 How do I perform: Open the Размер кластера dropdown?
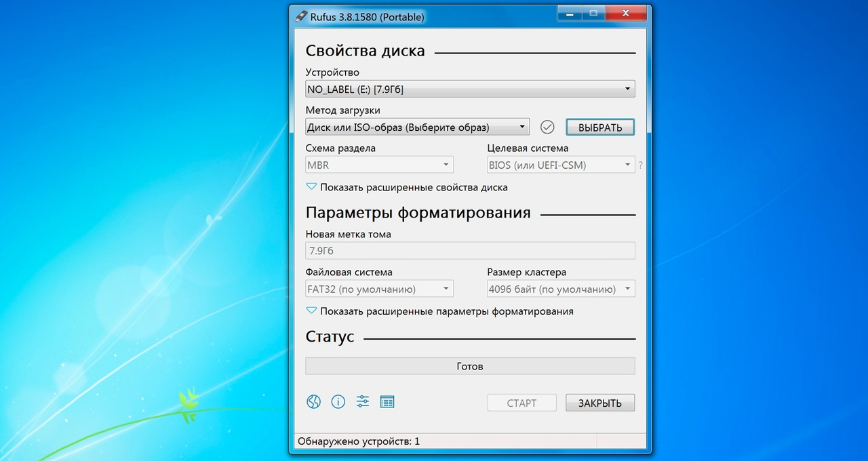pyautogui.click(x=561, y=289)
